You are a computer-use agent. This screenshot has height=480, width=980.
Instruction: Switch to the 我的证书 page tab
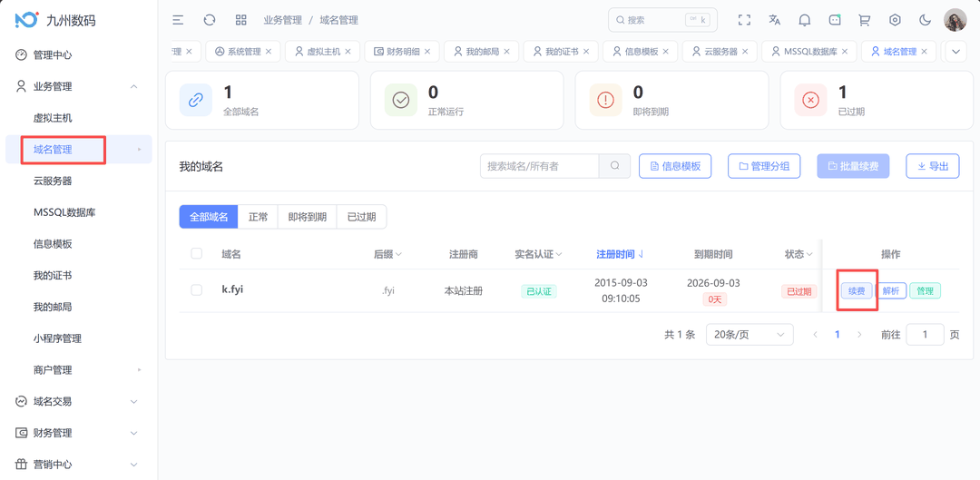pos(561,51)
